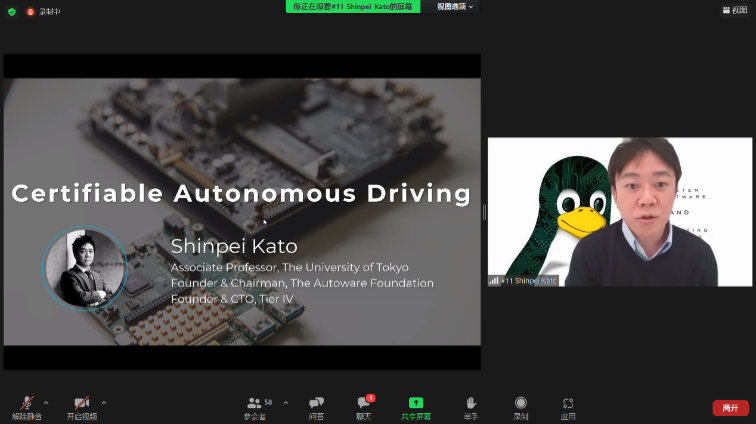Click the signal strength icon on video
This screenshot has width=756, height=424.
point(494,280)
